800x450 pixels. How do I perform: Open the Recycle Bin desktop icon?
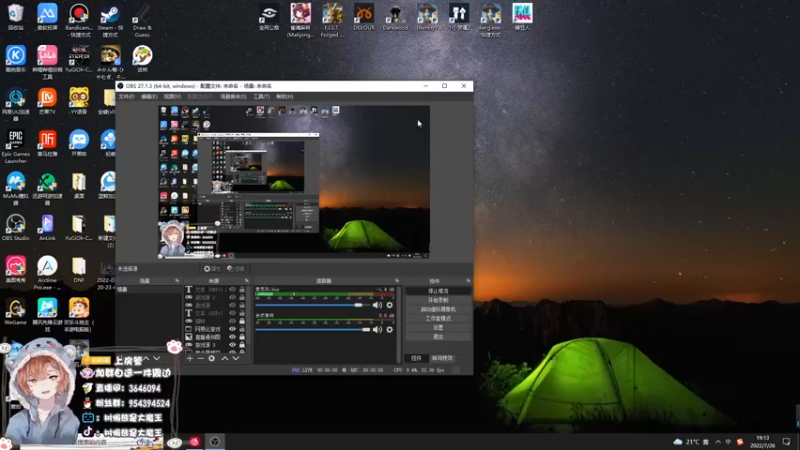(15, 17)
